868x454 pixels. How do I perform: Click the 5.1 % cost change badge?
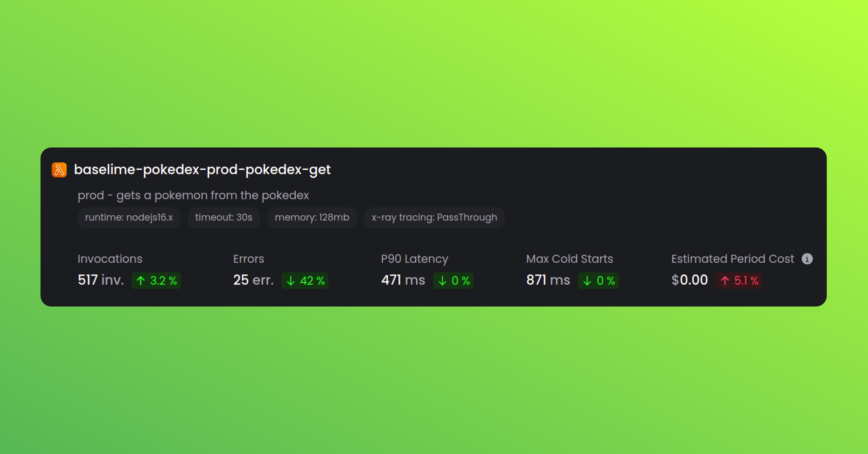coord(739,280)
